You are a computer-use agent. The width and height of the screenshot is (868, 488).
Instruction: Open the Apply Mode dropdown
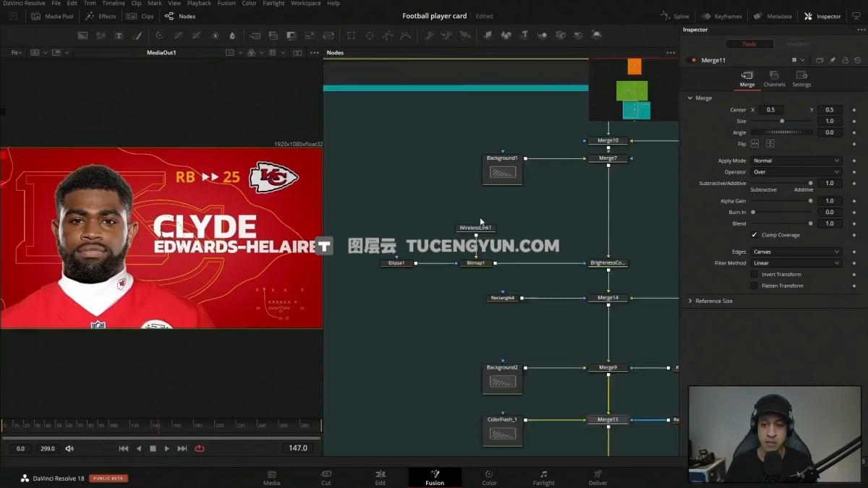click(796, 160)
